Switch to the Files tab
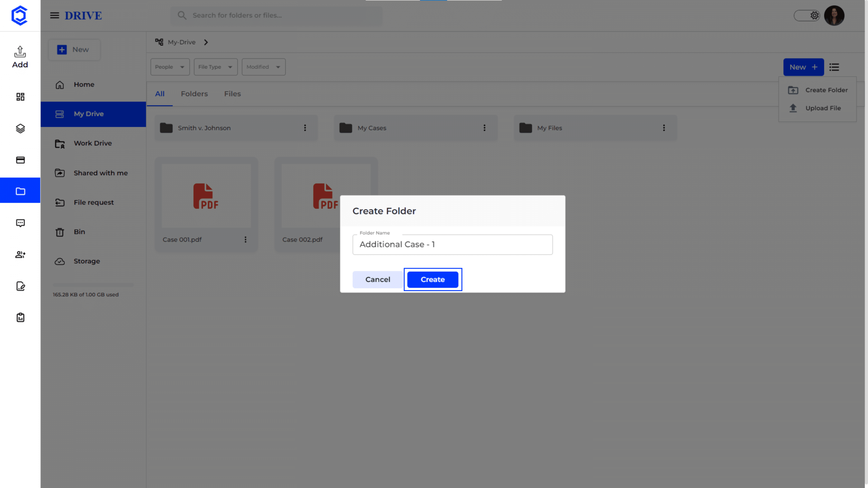 (232, 94)
